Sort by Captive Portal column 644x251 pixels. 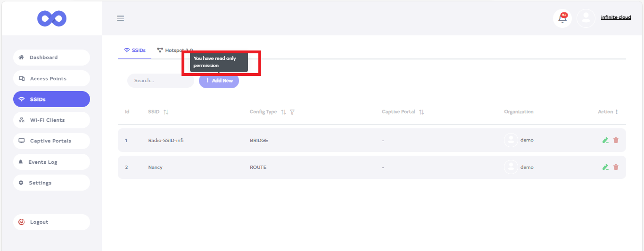[421, 112]
